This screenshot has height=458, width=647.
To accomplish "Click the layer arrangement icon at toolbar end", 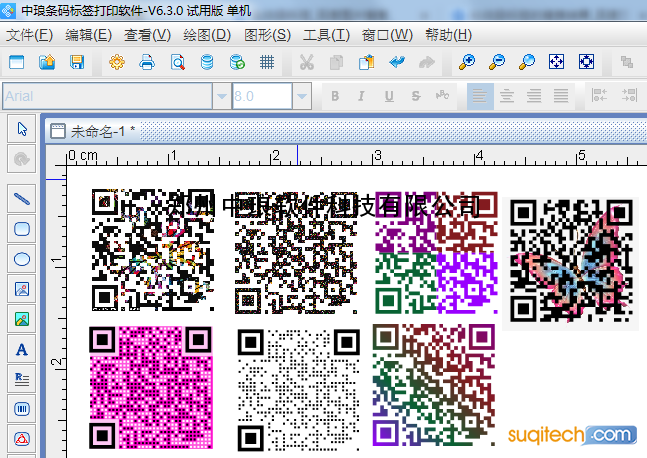I will click(x=627, y=62).
